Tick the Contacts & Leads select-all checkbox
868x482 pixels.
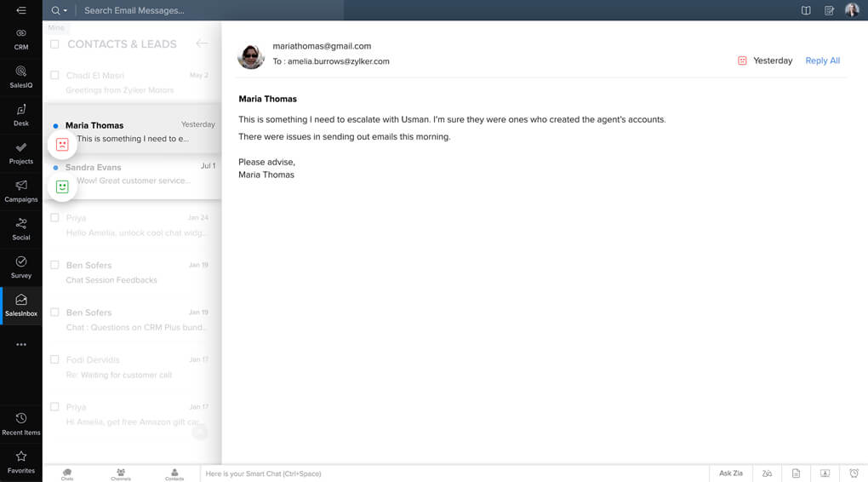pos(54,44)
